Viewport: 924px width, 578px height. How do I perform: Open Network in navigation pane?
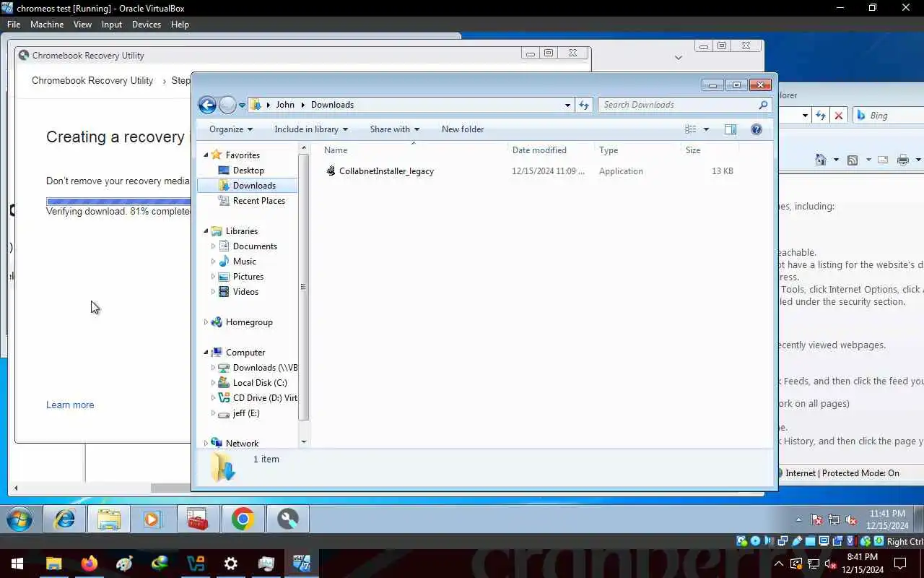[242, 444]
